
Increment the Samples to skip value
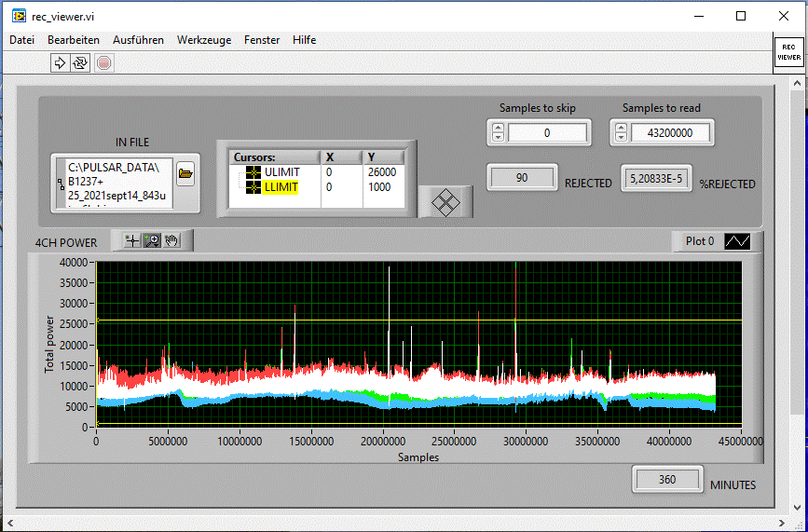[x=498, y=129]
